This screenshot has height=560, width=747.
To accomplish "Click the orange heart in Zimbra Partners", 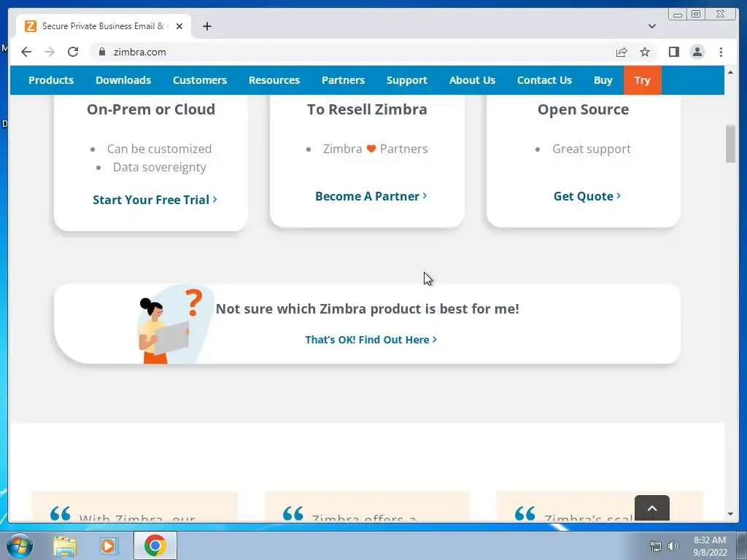I will tap(371, 149).
